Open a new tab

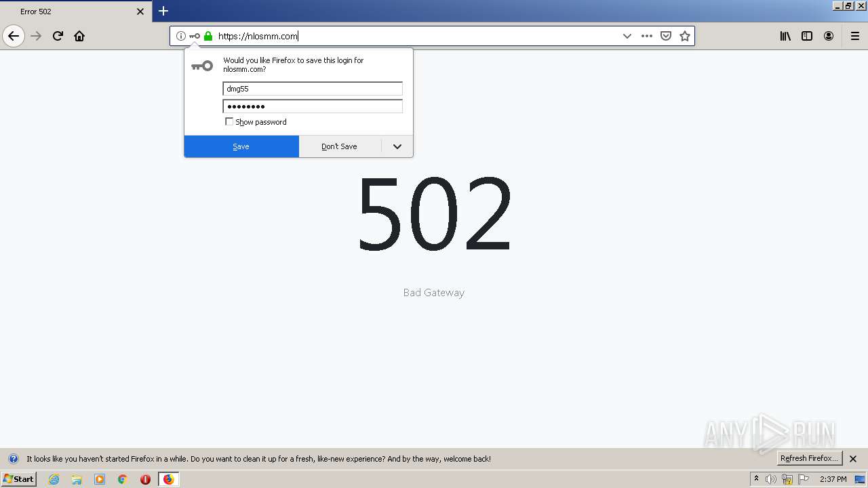pyautogui.click(x=163, y=11)
